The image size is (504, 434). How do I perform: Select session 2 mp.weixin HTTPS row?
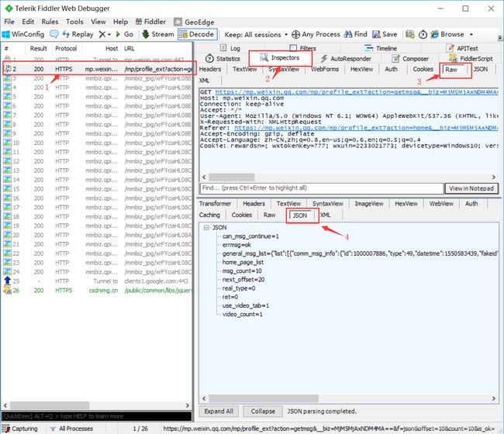click(x=98, y=69)
